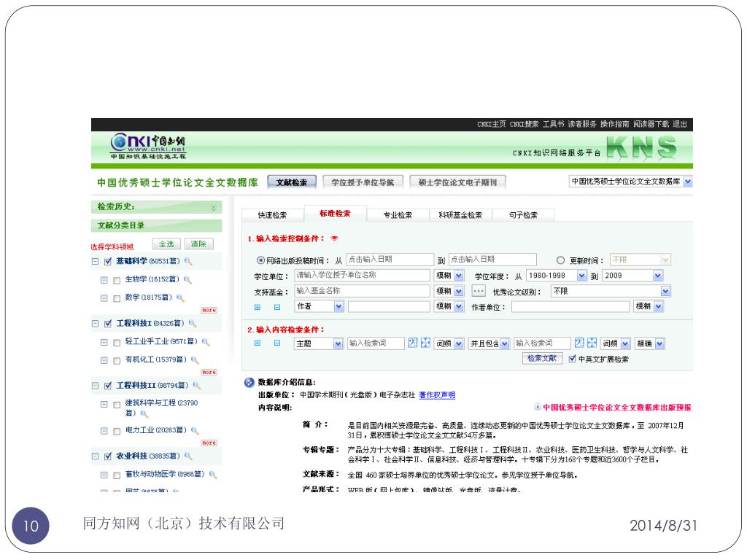Viewport: 747px width, 560px height.
Task: Click magnifier icon next to 有机化工
Action: [194, 359]
